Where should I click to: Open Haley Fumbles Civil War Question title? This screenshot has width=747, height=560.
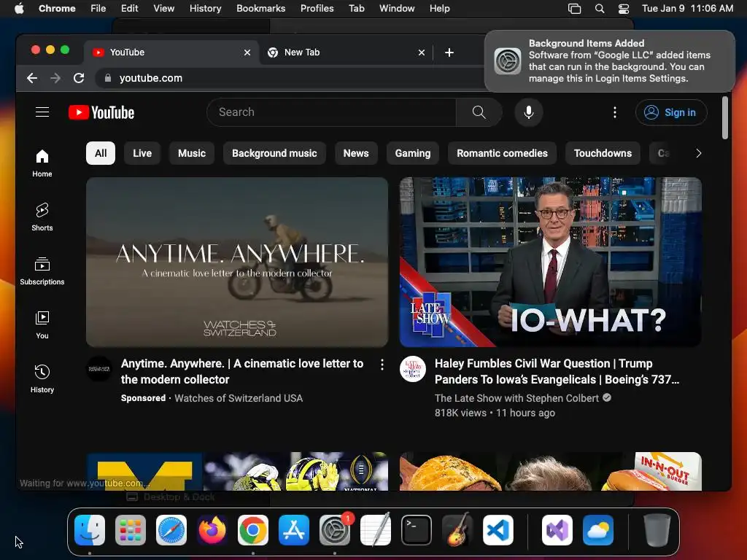tap(557, 371)
